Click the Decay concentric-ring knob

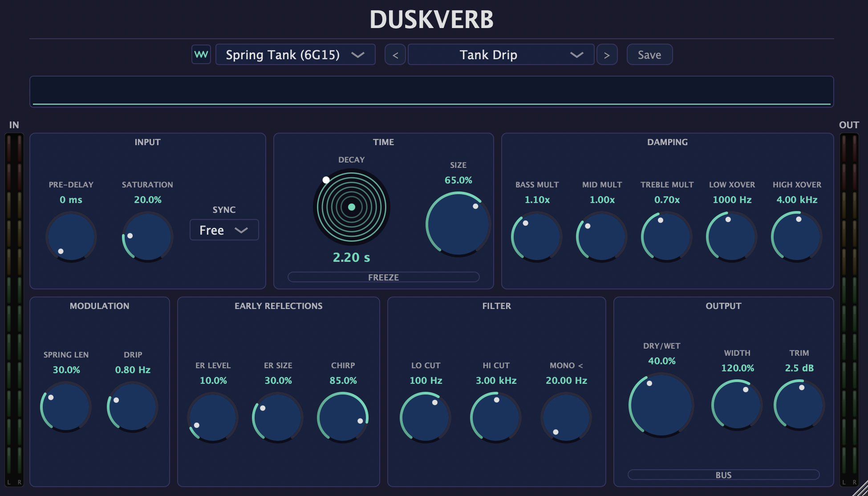click(352, 207)
